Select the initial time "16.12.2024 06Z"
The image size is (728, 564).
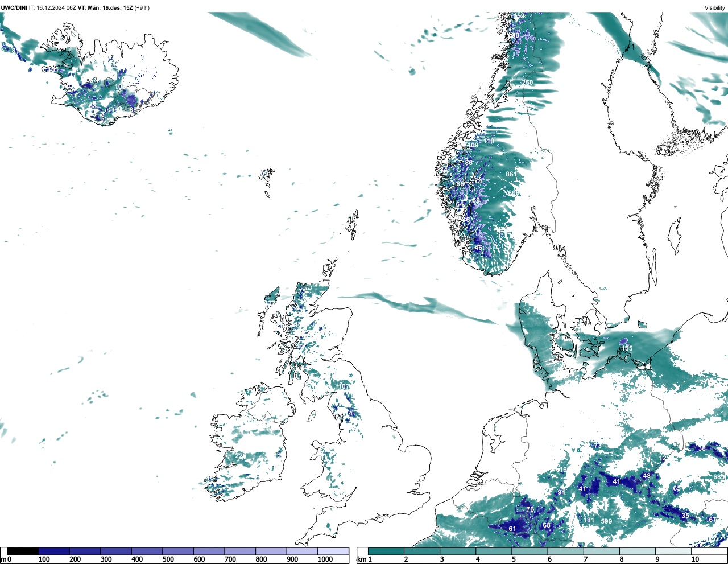[56, 8]
